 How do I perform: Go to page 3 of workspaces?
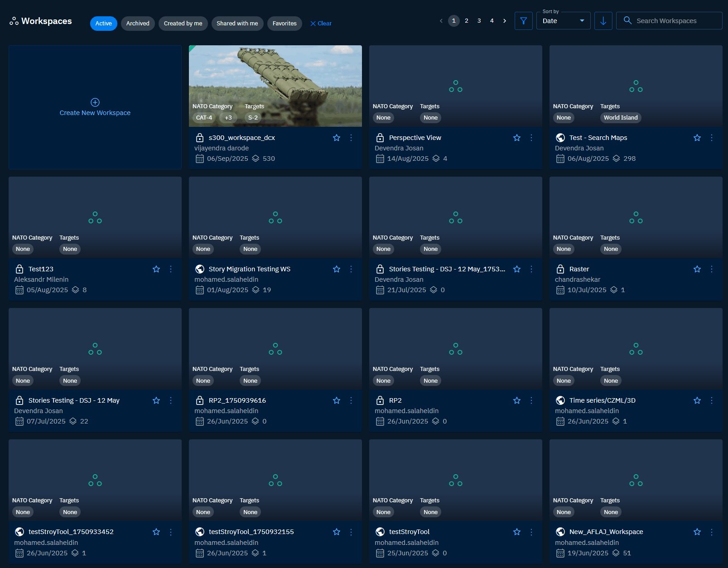point(479,21)
